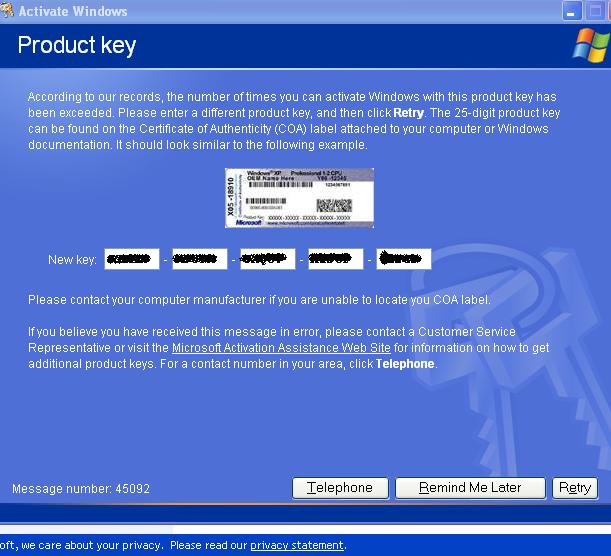The image size is (611, 556).
Task: Select the fourth product key field
Action: pyautogui.click(x=336, y=259)
